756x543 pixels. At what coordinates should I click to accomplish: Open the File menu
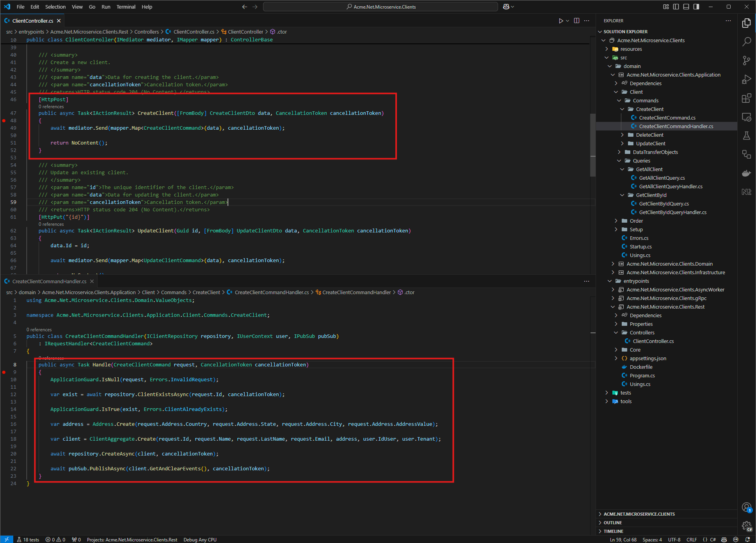click(x=21, y=7)
